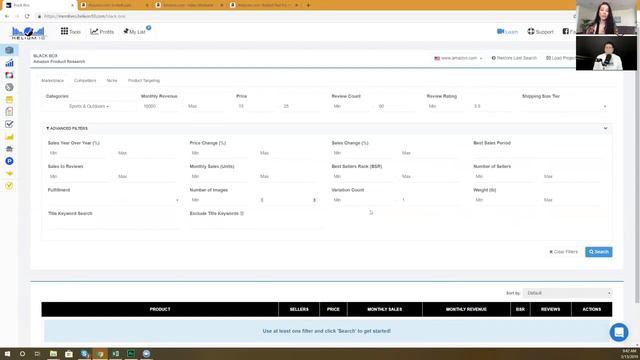Select the checkbox mark sidebar icon
The height and width of the screenshot is (360, 640).
[x=9, y=124]
